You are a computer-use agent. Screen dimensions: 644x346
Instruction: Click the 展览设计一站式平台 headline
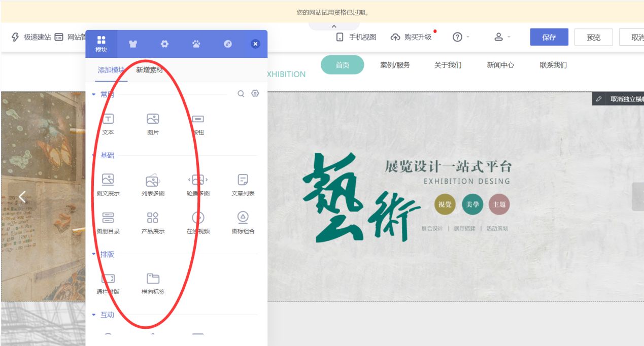pyautogui.click(x=448, y=166)
